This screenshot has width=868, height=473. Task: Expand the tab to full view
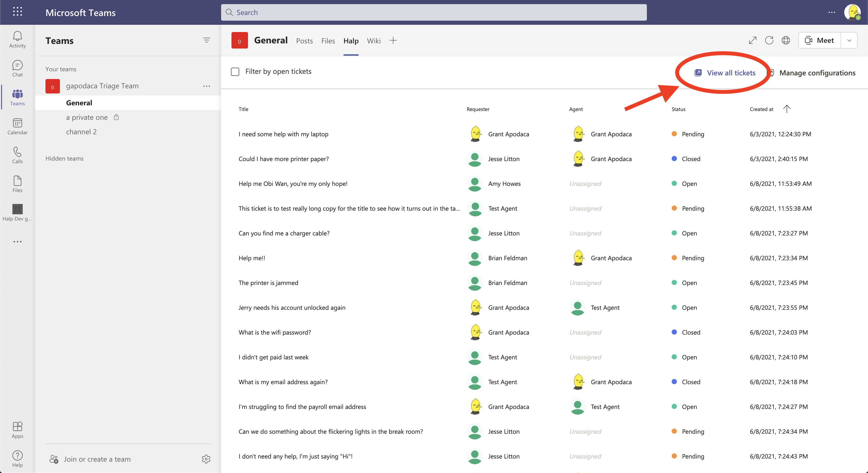coord(753,40)
